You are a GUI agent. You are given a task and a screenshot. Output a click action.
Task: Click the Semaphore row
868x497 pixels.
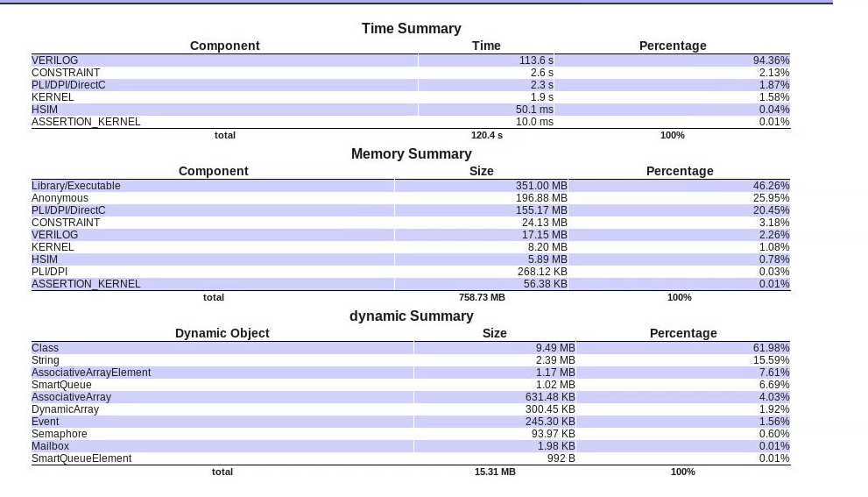(411, 433)
